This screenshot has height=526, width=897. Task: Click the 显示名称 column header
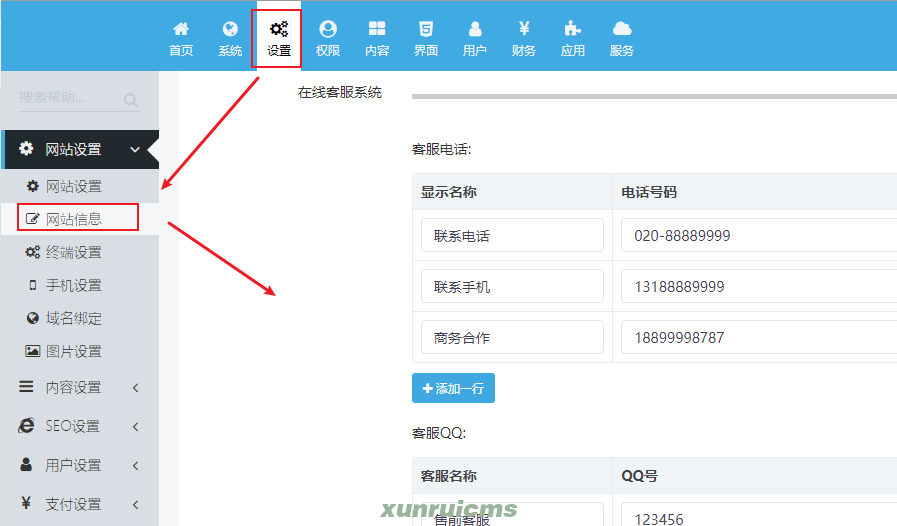[x=448, y=192]
